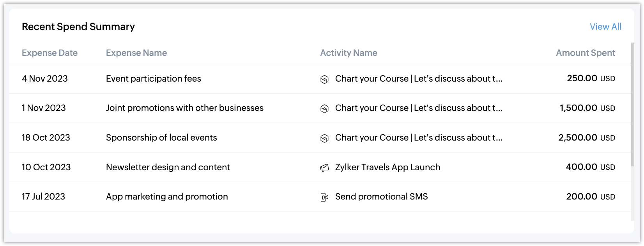Screen dimensions: 644x246
Task: Click the SMS icon beside Send promotional SMS
Action: [x=324, y=197]
